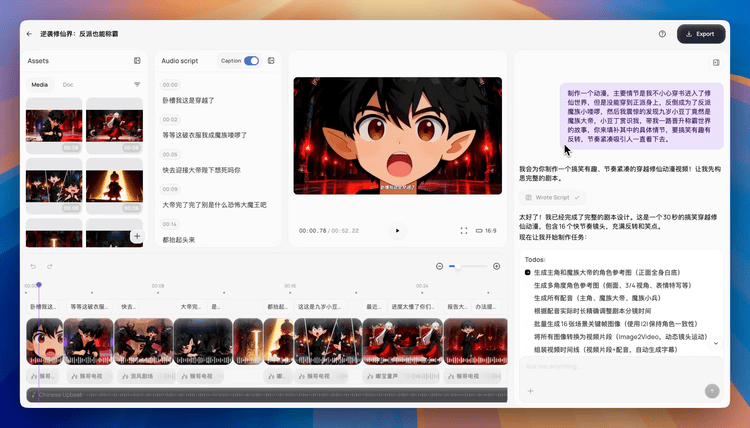The image size is (750, 428).
Task: Play the video preview
Action: pyautogui.click(x=397, y=230)
